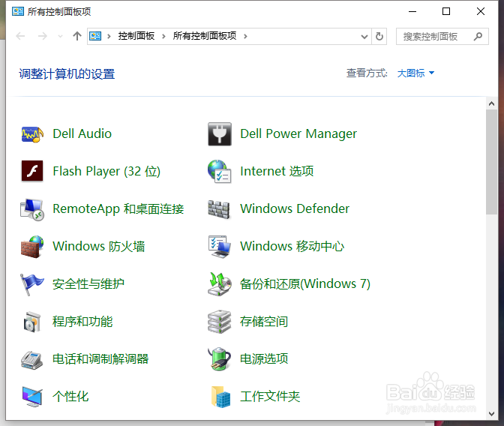Click the scrollbar up arrow
Screen dimensions: 504x426
pos(491,103)
